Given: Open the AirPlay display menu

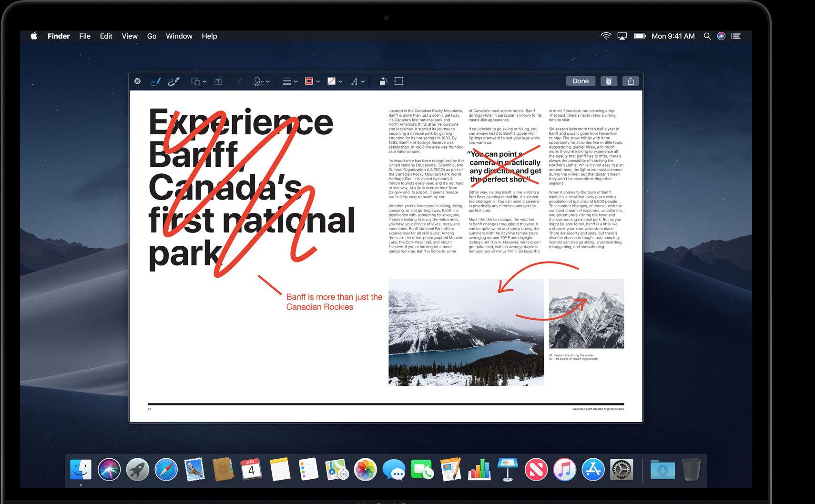Looking at the screenshot, I should (x=622, y=36).
